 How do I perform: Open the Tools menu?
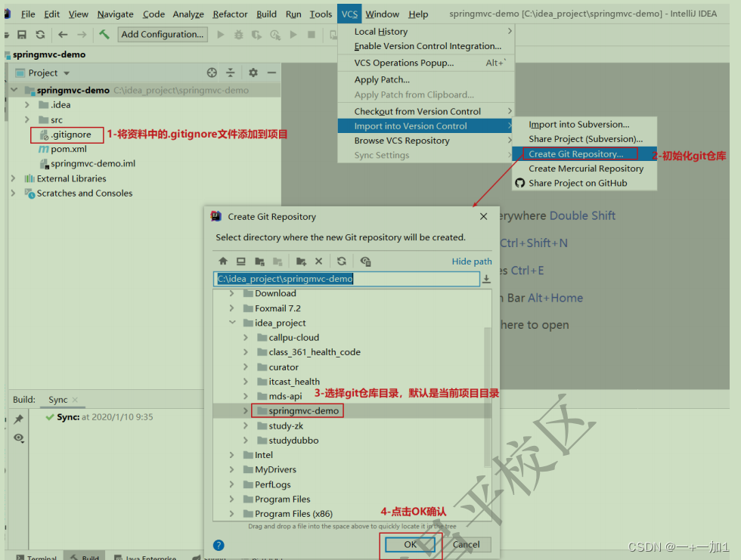click(x=321, y=14)
